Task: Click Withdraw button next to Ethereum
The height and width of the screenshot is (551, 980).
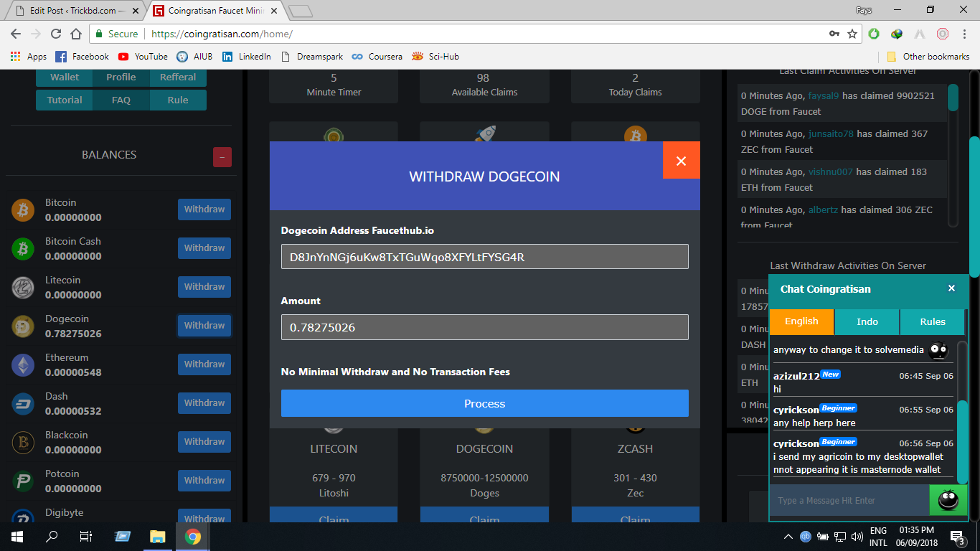Action: 204,364
